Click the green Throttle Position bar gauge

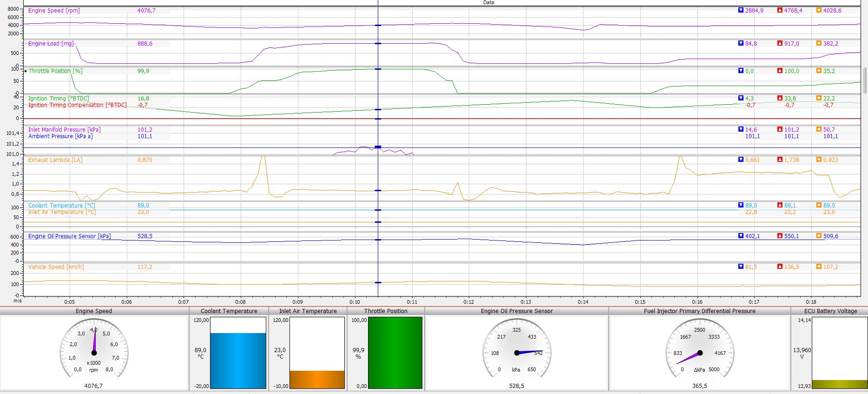click(395, 353)
